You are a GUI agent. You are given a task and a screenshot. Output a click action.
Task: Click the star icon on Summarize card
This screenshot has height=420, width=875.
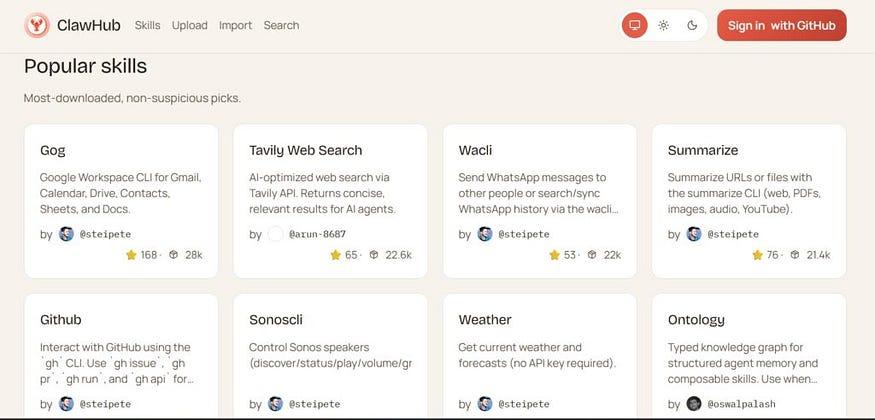759,255
